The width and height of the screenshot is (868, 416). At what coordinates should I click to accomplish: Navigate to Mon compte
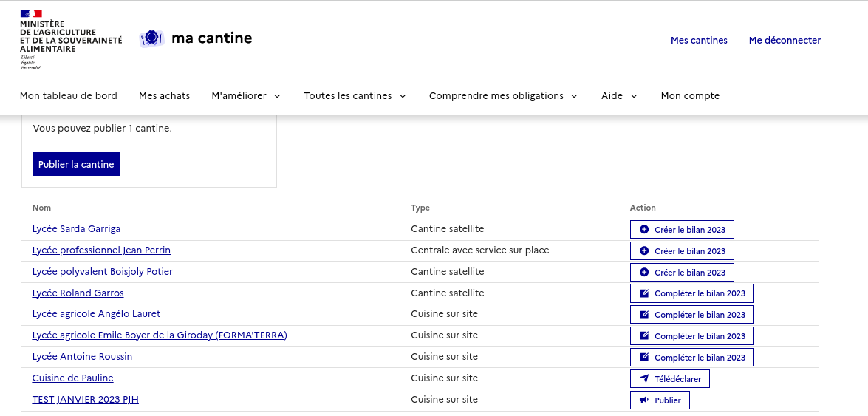(690, 96)
